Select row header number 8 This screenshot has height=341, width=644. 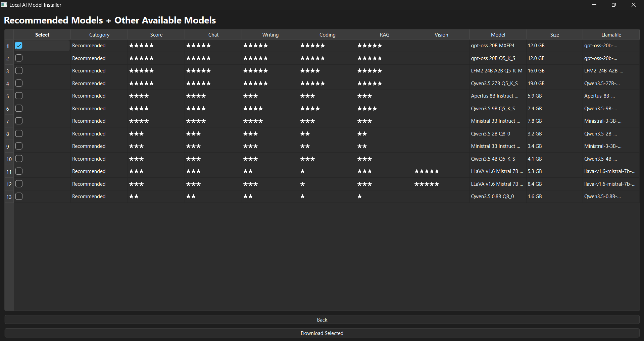coord(9,134)
